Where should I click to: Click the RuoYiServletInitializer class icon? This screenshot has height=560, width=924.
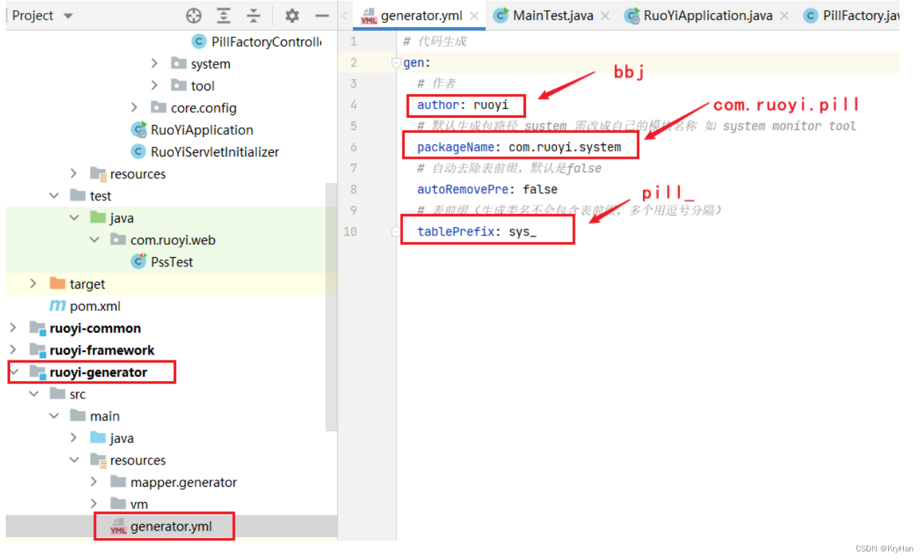point(139,152)
